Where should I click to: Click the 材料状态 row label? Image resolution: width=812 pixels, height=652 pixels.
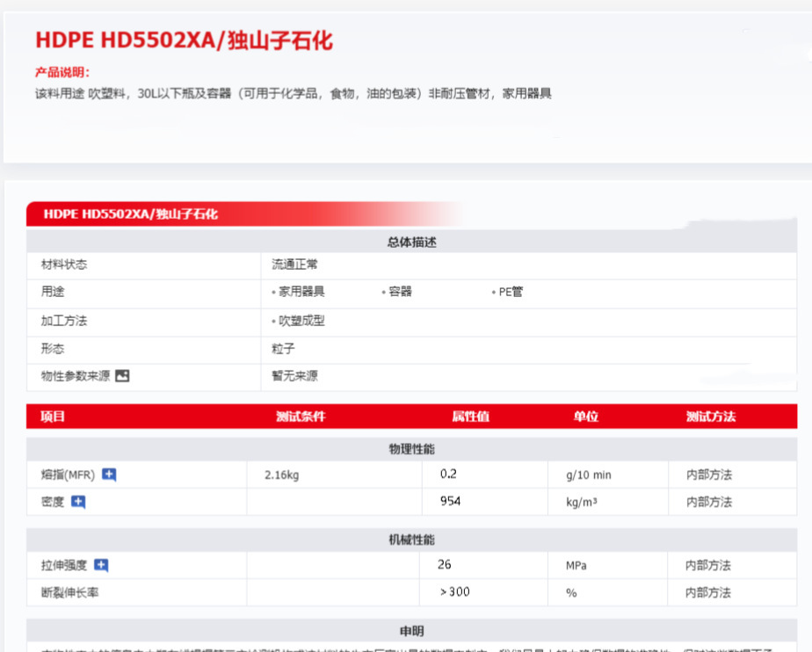pos(64,264)
